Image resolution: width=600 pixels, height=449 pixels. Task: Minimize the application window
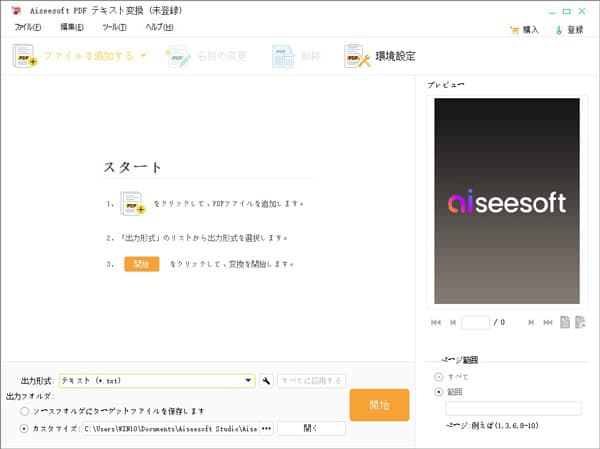(552, 11)
